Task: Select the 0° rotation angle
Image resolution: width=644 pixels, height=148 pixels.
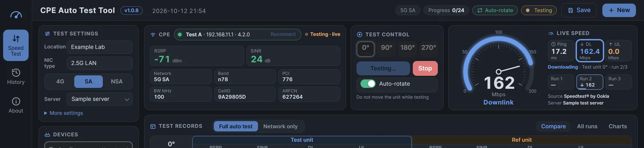Action: [365, 49]
